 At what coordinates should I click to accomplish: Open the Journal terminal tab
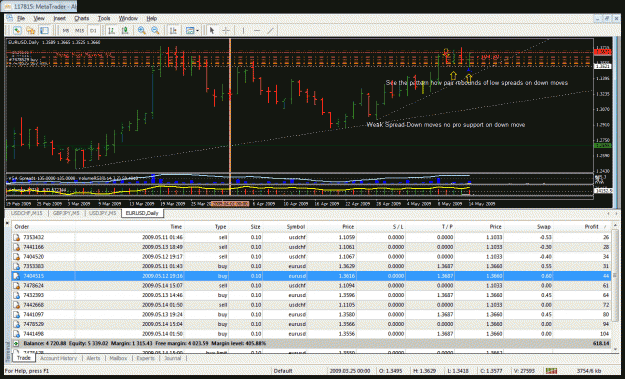coord(173,358)
